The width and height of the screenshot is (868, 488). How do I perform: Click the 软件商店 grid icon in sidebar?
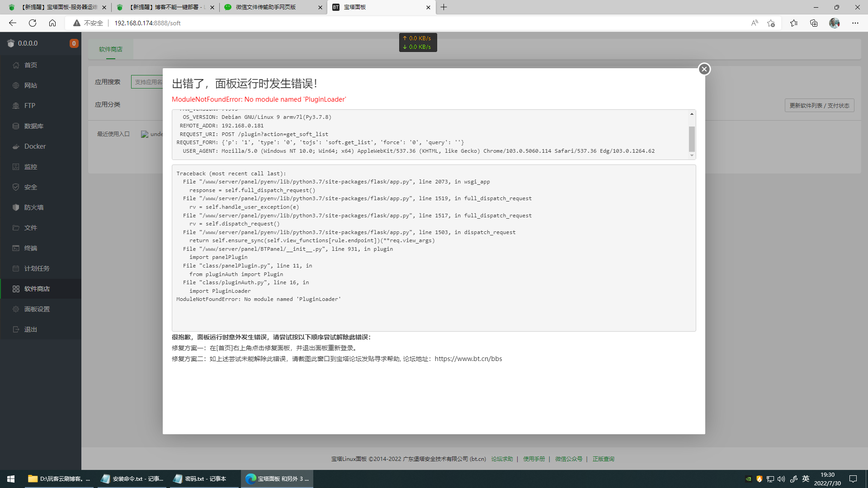click(16, 289)
